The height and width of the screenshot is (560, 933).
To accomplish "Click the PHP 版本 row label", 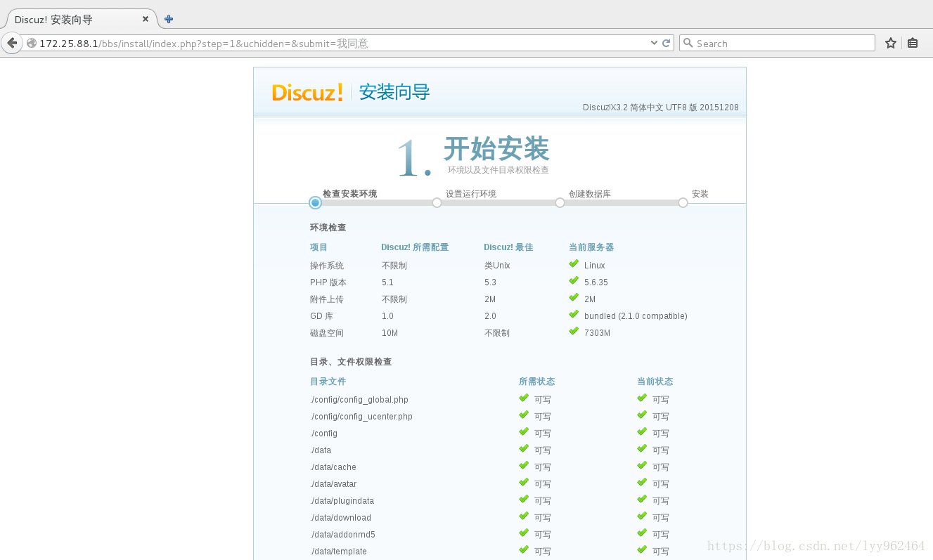I will tap(328, 282).
